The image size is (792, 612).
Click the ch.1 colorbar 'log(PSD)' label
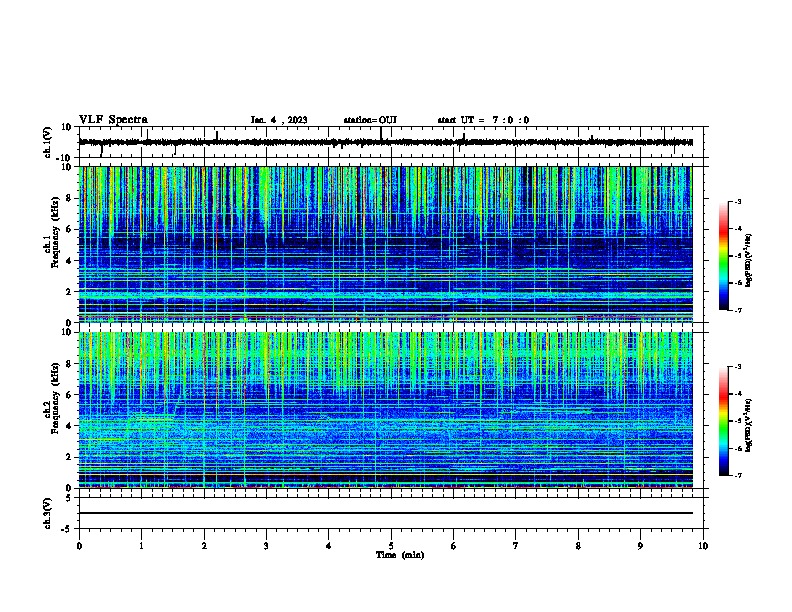(748, 260)
